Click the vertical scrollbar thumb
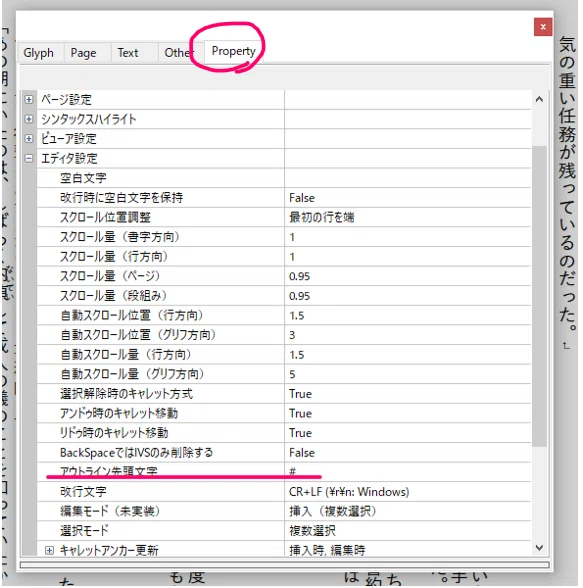Viewport: 583px width, 588px height. click(x=539, y=296)
